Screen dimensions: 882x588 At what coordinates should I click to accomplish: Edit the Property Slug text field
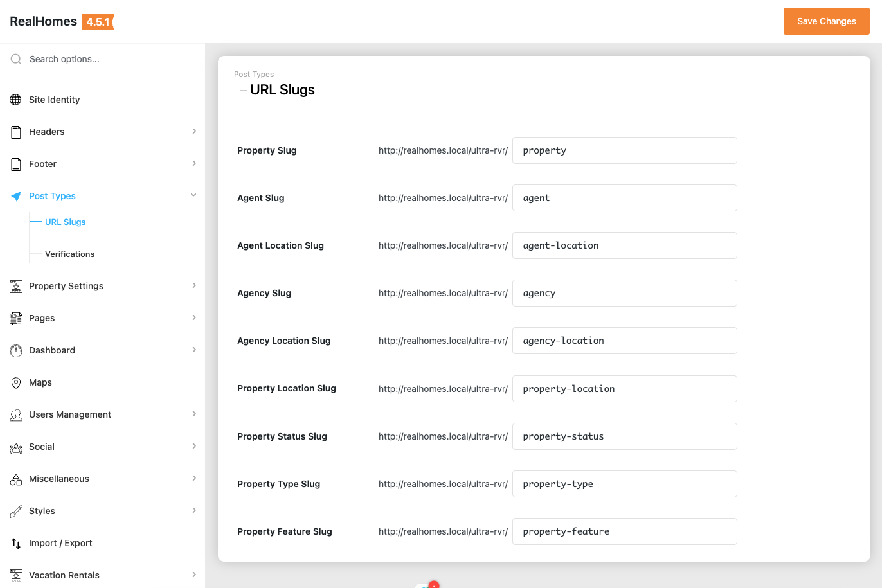point(624,150)
